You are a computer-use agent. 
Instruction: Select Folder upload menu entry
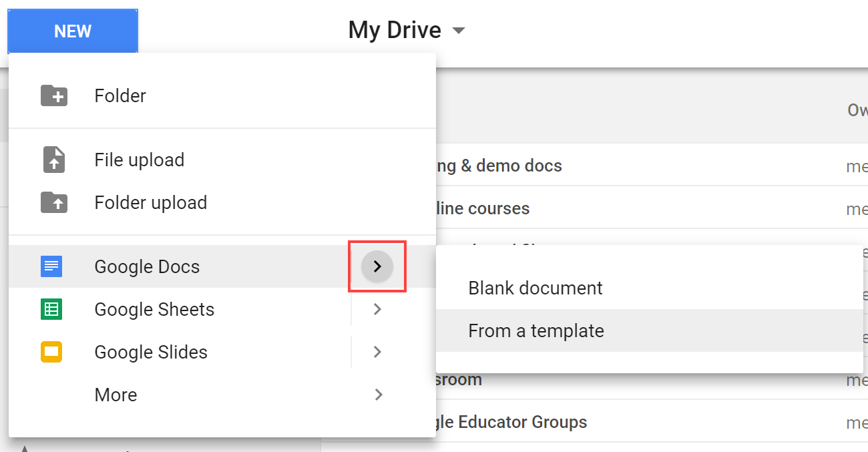point(149,202)
